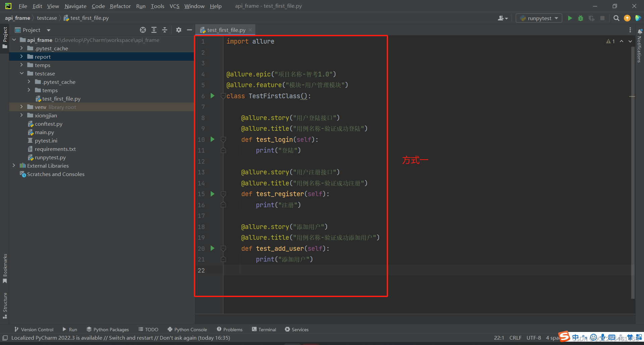Click the warning inspection indicator
The height and width of the screenshot is (345, 644).
[x=610, y=41]
